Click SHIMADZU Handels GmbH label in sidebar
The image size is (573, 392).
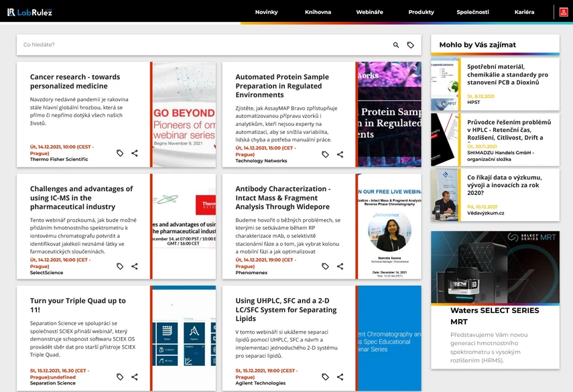click(500, 155)
